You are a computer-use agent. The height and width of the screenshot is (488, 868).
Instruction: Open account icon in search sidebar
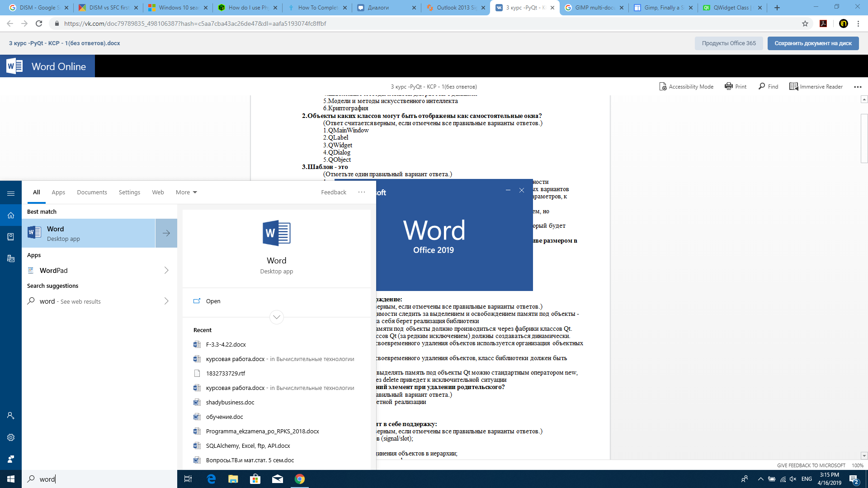pos(11,415)
